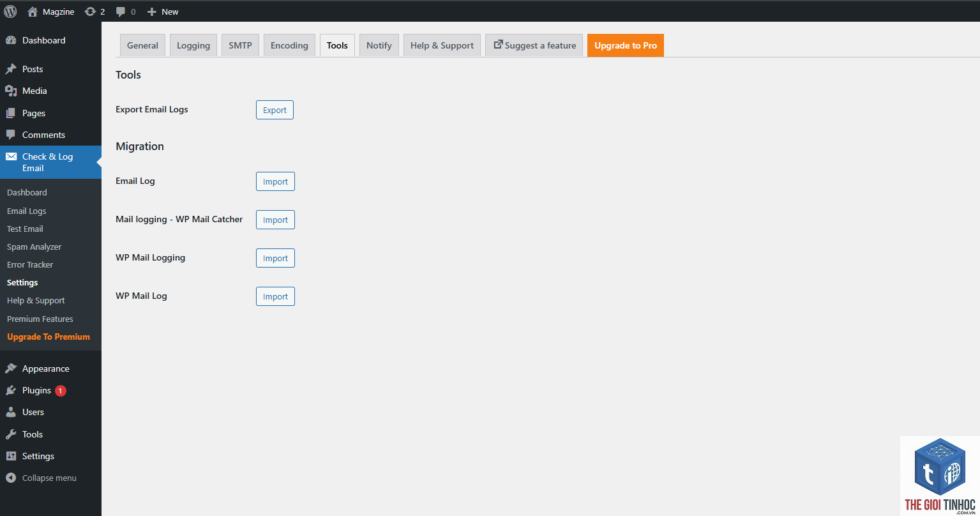Click the Dashboard gauge icon in sidebar
This screenshot has width=980, height=516.
[x=11, y=40]
